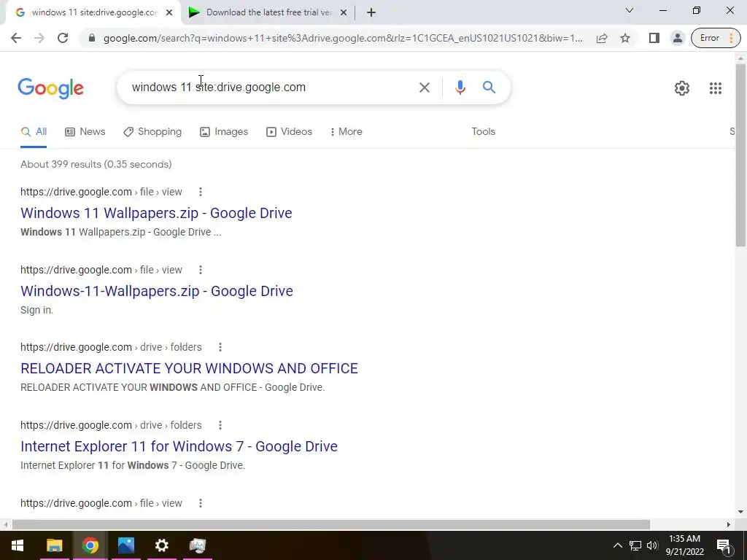
Task: Open the tab search chevron
Action: click(x=630, y=10)
